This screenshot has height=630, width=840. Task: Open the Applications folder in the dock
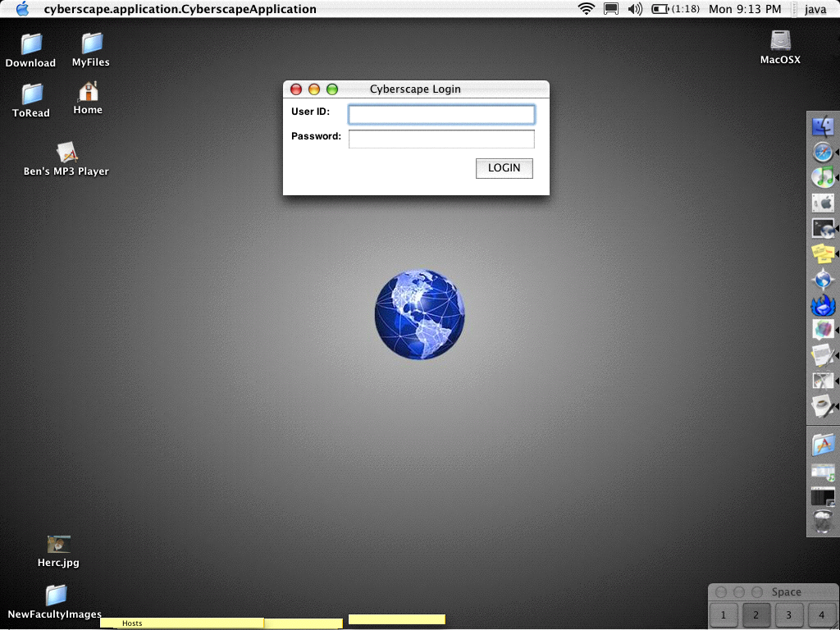[x=823, y=445]
